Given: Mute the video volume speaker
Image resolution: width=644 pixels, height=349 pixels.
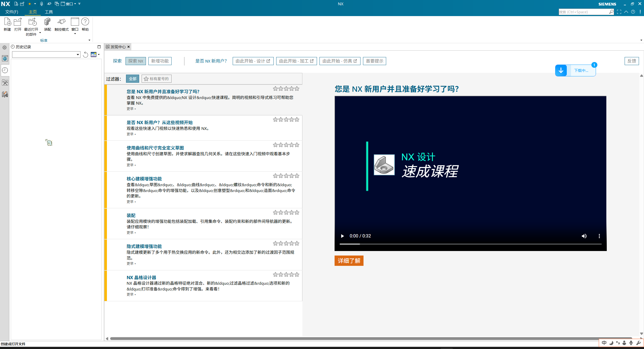Looking at the screenshot, I should (x=584, y=236).
